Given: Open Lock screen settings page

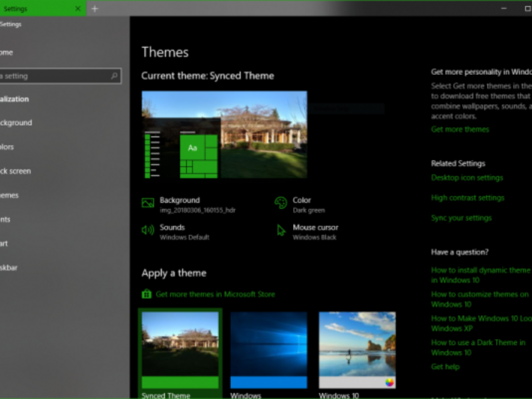Looking at the screenshot, I should (16, 171).
